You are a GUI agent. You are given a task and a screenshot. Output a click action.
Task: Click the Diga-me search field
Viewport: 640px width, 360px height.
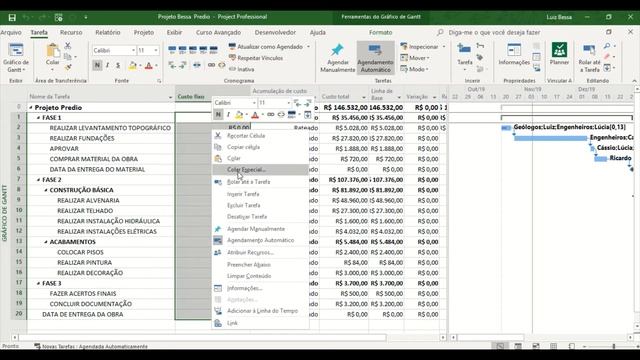(x=494, y=32)
